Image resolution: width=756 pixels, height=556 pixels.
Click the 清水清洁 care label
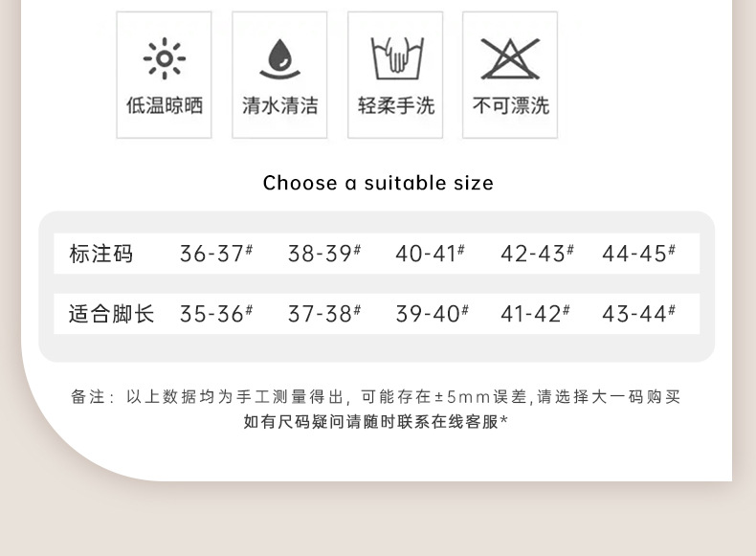[279, 105]
